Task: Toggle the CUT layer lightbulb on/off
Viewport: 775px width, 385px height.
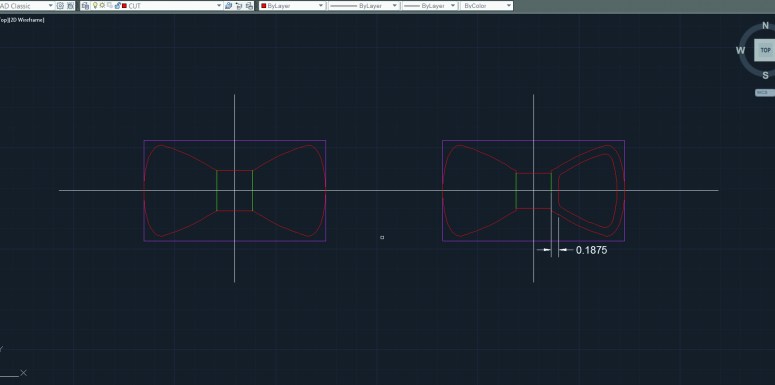Action: pyautogui.click(x=95, y=5)
